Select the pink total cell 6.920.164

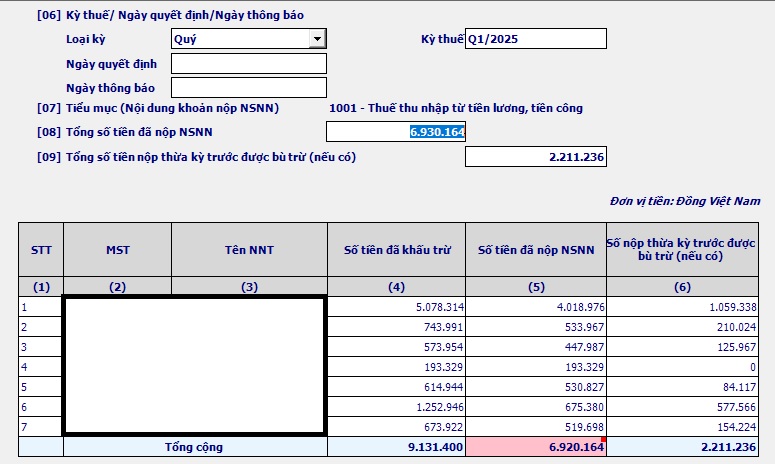tap(536, 447)
